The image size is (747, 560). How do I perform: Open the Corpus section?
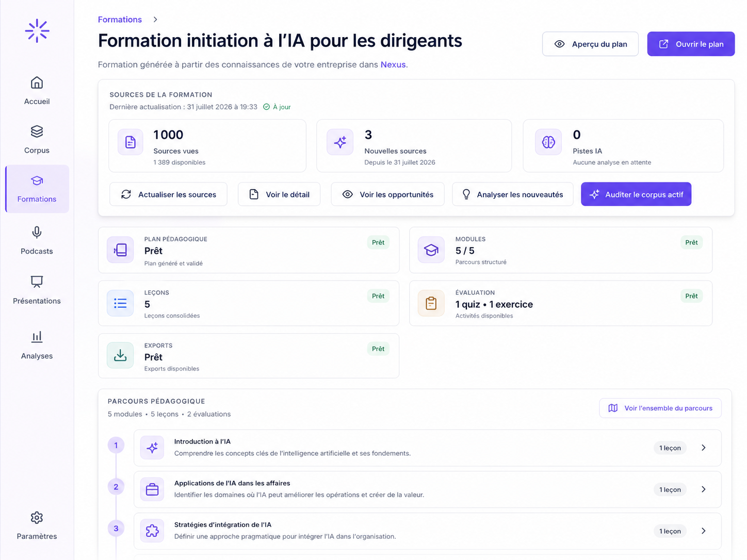(x=37, y=139)
